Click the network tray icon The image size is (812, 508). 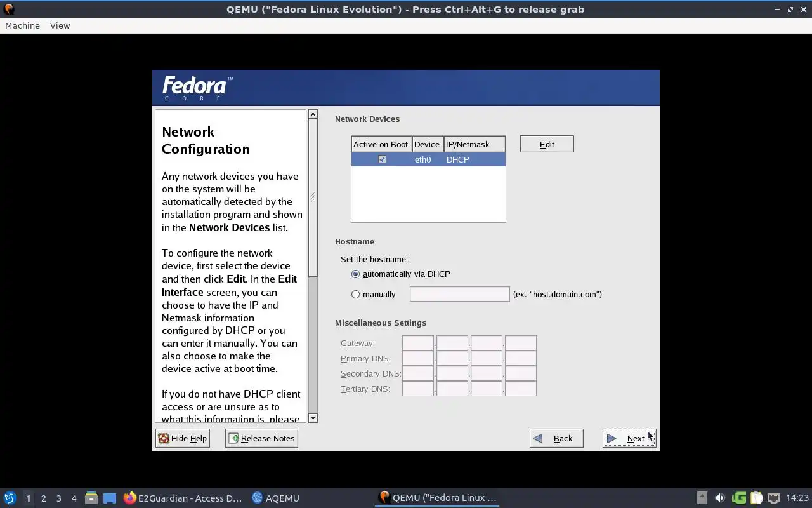(x=774, y=498)
